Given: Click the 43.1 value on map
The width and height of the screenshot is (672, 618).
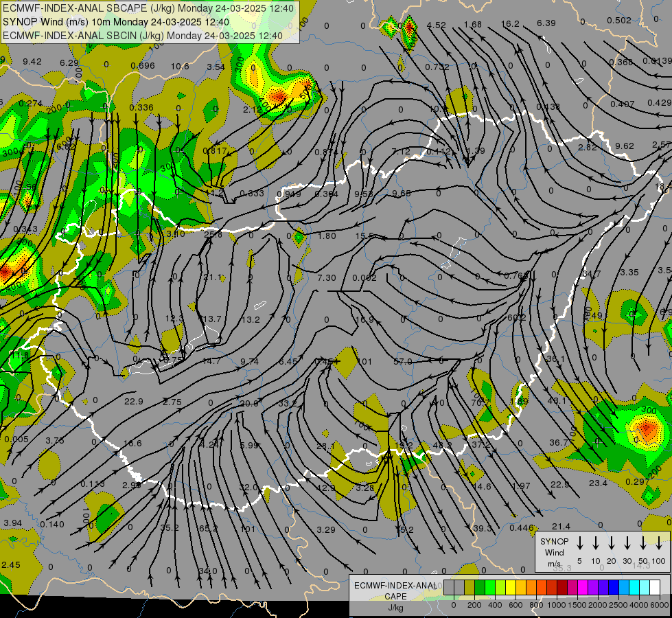Looking at the screenshot, I should pos(557,400).
